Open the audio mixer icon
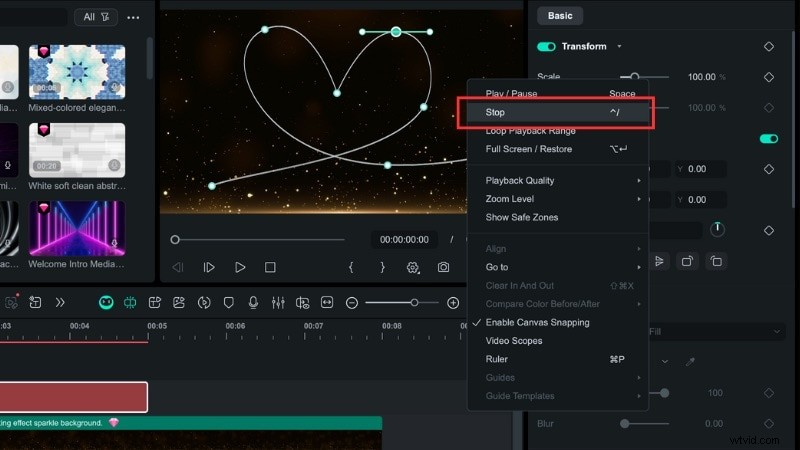 [278, 303]
